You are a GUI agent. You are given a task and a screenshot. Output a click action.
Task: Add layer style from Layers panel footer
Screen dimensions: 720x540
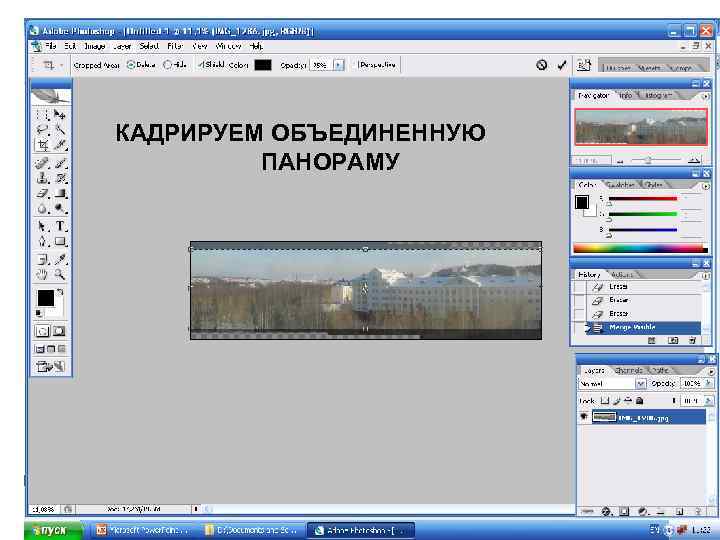pyautogui.click(x=607, y=511)
